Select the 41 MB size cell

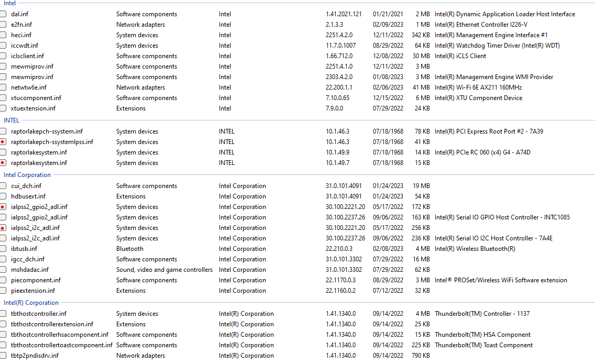pos(421,87)
